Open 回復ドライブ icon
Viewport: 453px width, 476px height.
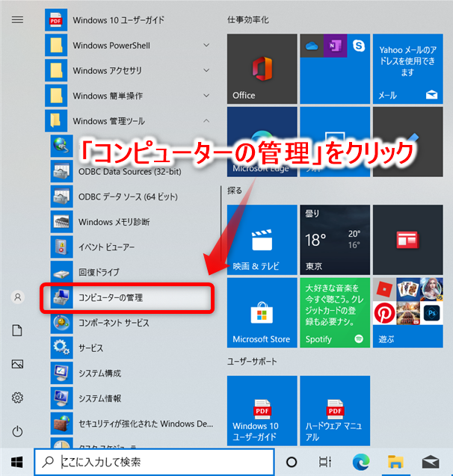[x=61, y=272]
